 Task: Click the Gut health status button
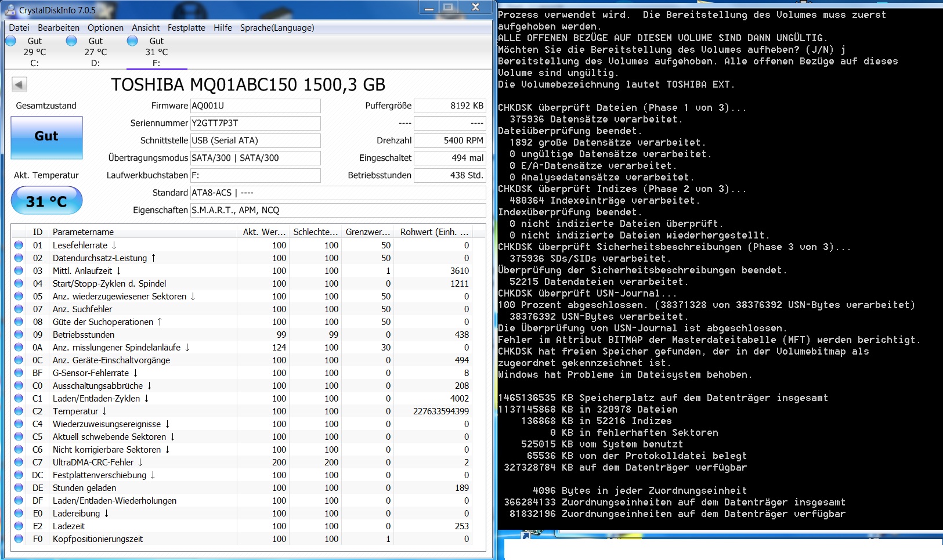pyautogui.click(x=46, y=138)
